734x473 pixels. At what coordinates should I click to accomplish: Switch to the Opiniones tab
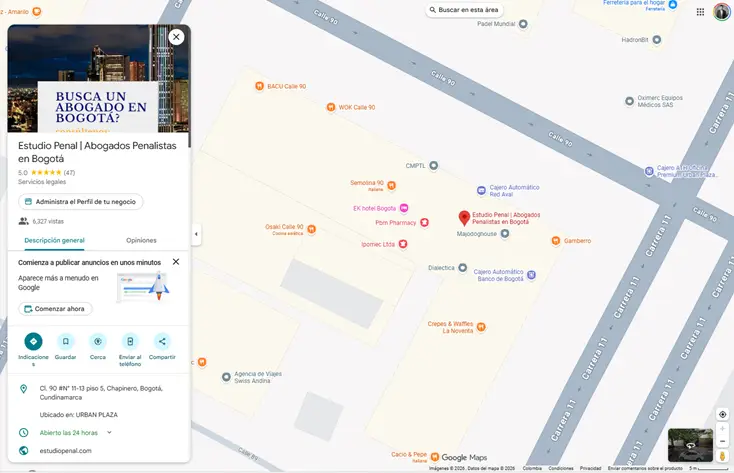tap(141, 241)
